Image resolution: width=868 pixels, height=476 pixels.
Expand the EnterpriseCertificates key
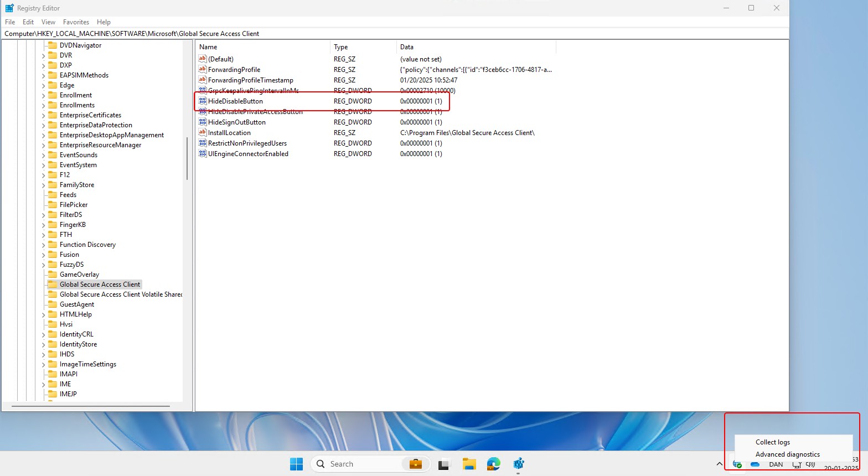44,115
